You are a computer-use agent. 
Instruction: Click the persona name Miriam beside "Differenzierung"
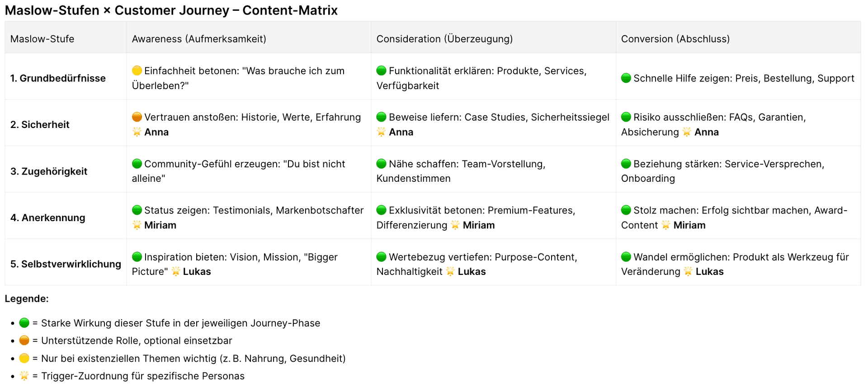tap(479, 225)
